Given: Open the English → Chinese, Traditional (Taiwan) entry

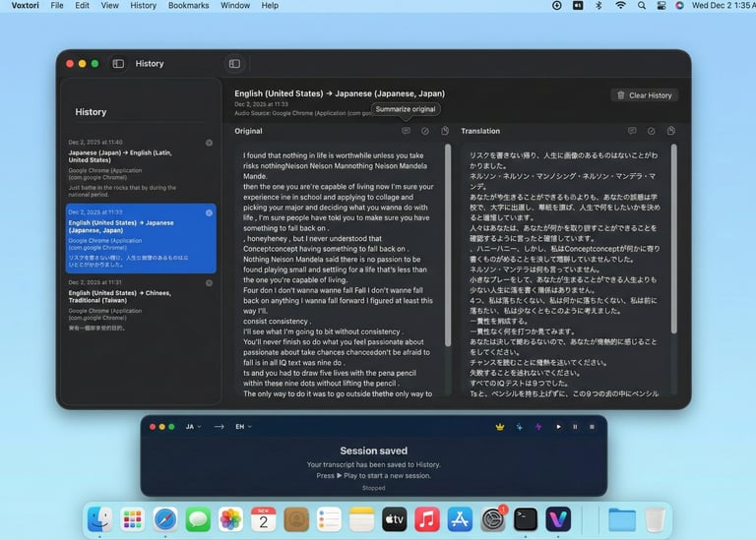Looking at the screenshot, I should 141,306.
